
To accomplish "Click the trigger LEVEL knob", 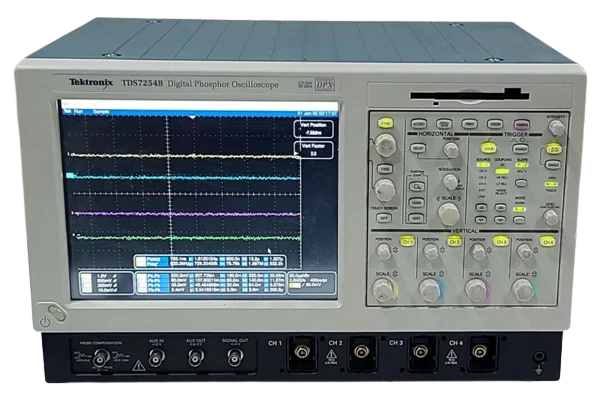I will 551,218.
